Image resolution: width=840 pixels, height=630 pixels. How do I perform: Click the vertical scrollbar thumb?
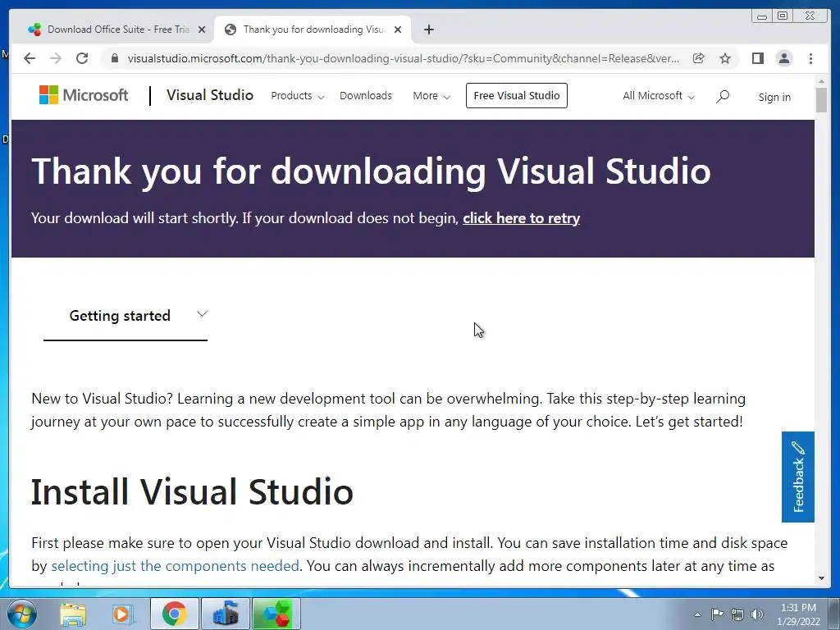(822, 99)
